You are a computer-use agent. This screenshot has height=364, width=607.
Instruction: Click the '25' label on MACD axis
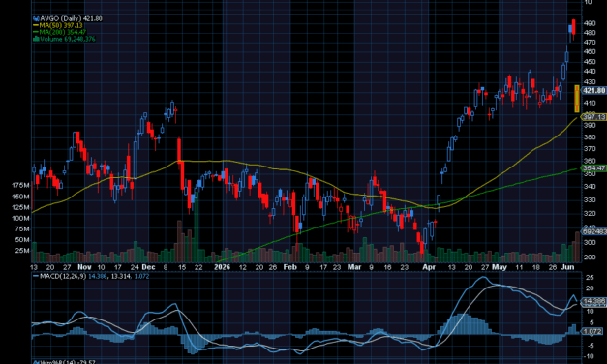point(590,278)
